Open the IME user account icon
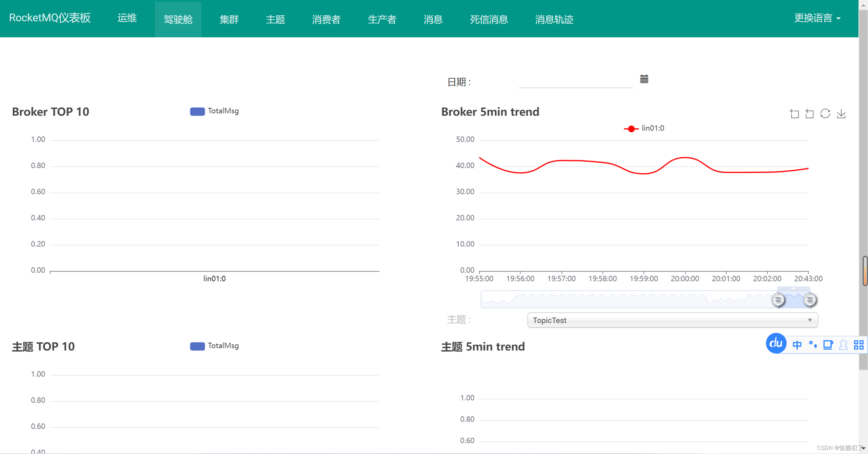 [843, 345]
